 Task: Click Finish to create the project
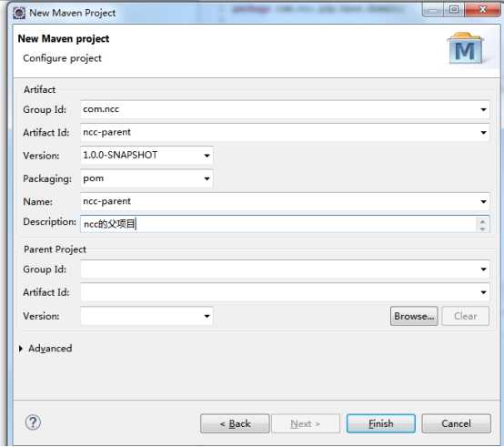click(381, 423)
